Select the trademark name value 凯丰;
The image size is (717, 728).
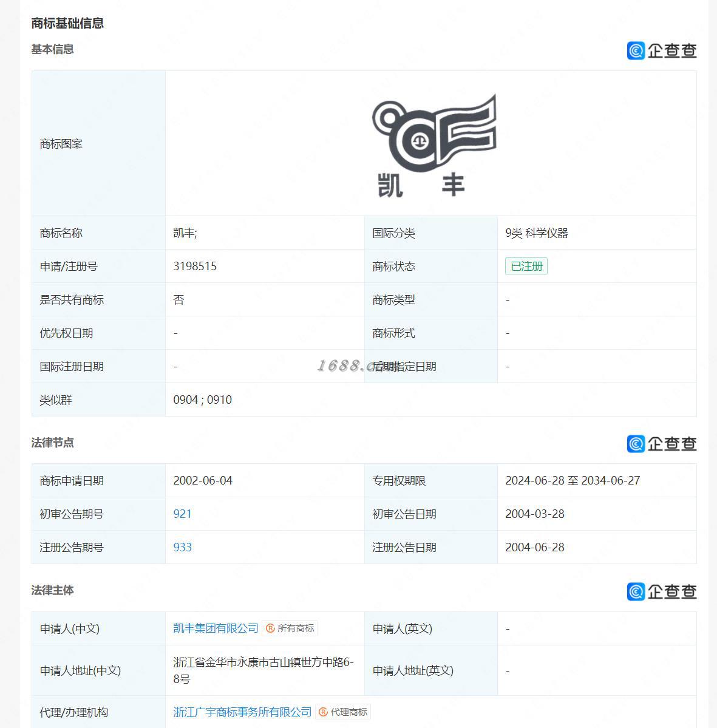click(x=185, y=233)
